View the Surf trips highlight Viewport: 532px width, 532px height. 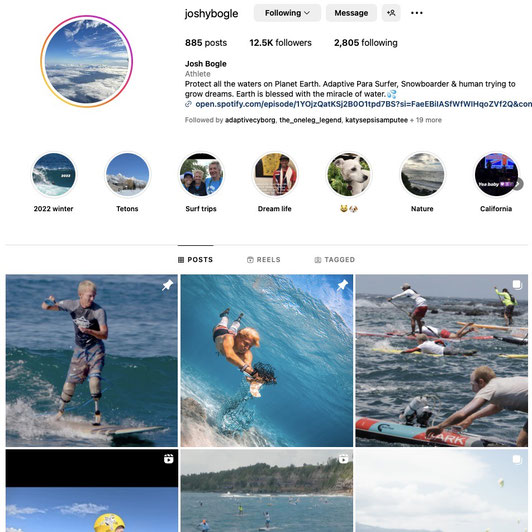[201, 174]
